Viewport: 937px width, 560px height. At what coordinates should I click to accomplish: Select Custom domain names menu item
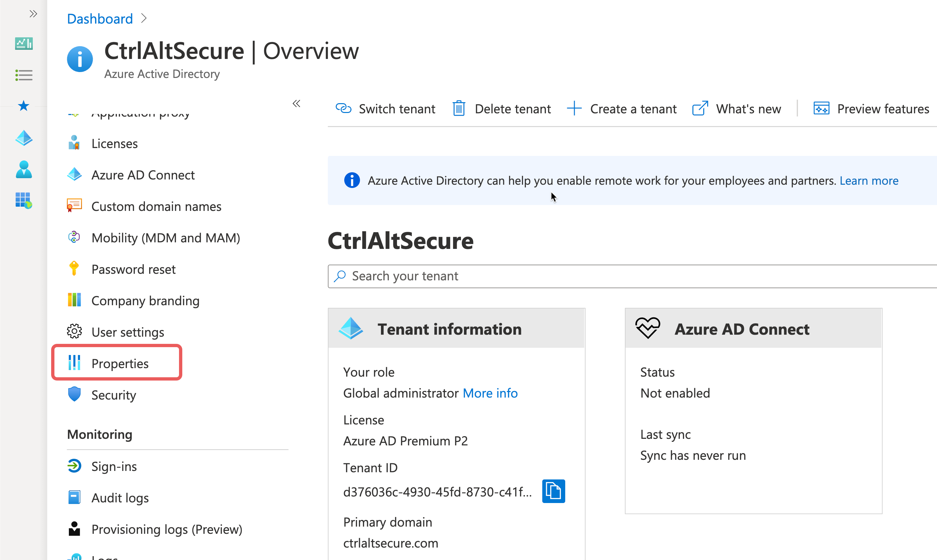click(156, 206)
